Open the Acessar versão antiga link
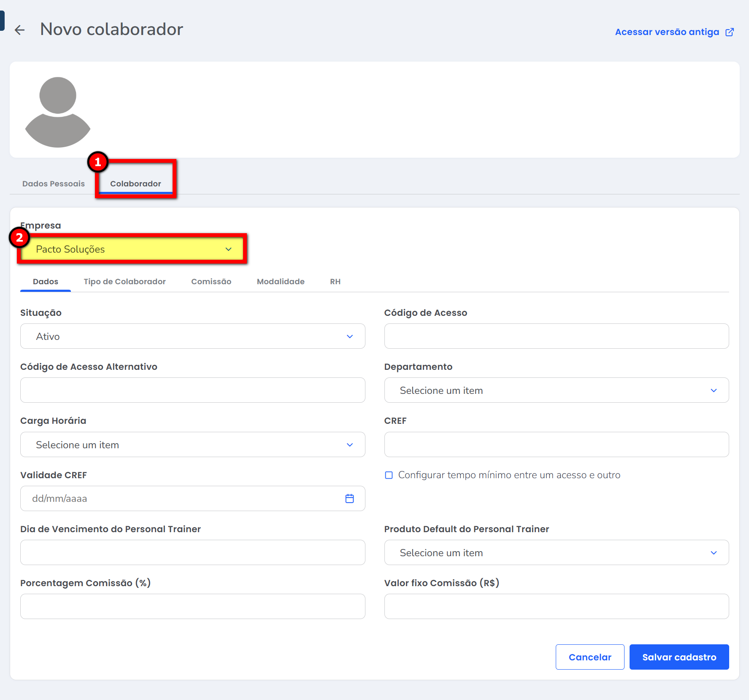 click(x=667, y=32)
